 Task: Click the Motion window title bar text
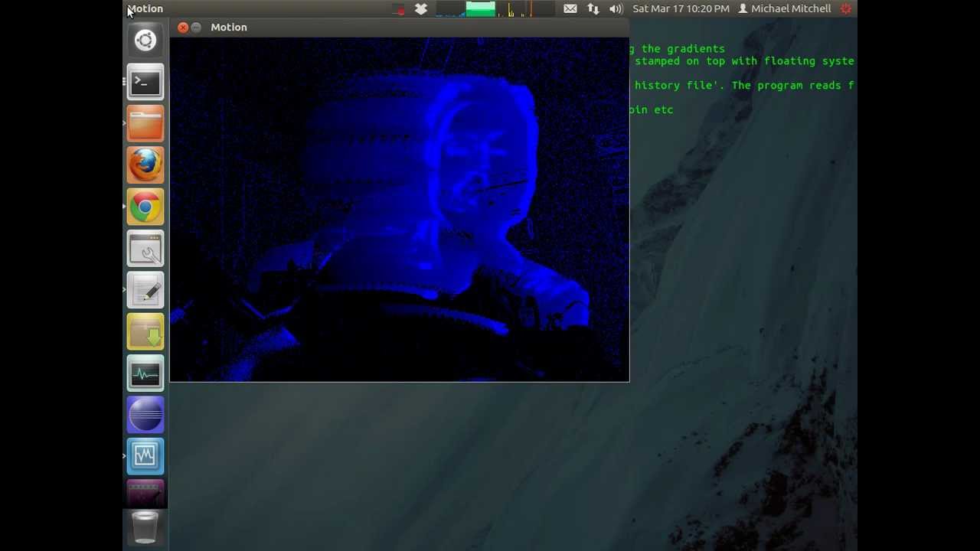(229, 27)
